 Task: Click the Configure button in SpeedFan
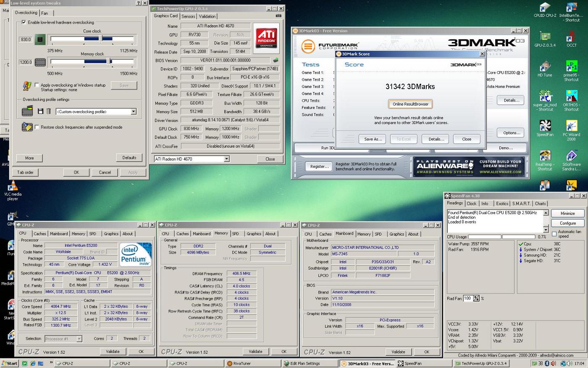[x=567, y=223]
